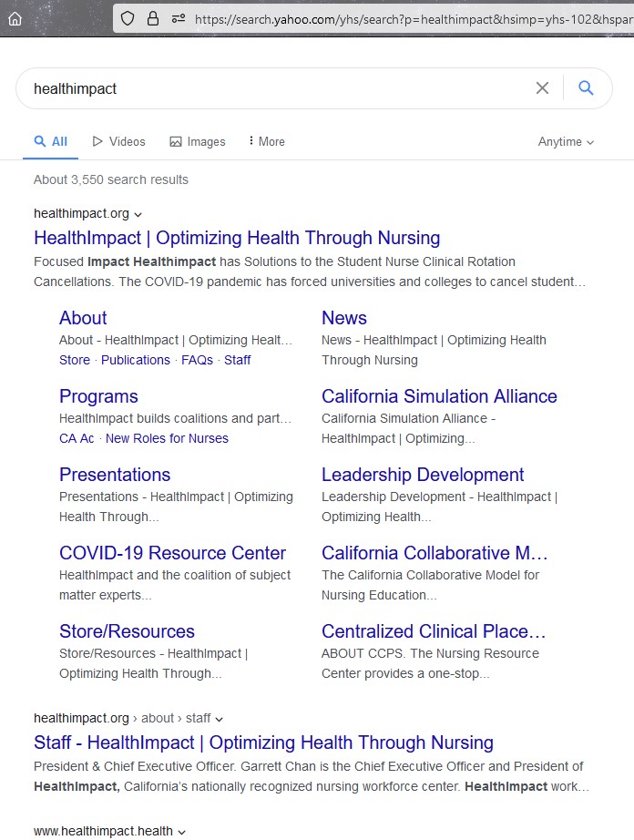Viewport: 634px width, 840px height.
Task: Click inside the healthimpact search field
Action: (x=273, y=88)
